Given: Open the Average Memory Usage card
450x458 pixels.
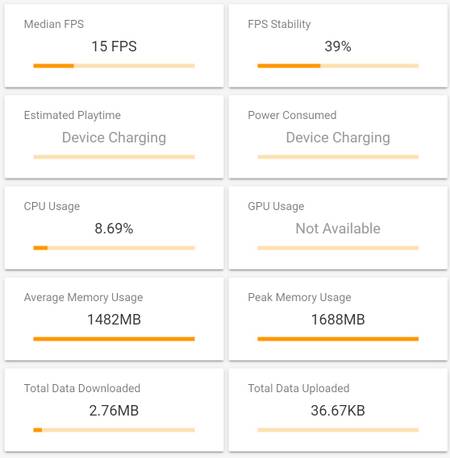Looking at the screenshot, I should [114, 319].
